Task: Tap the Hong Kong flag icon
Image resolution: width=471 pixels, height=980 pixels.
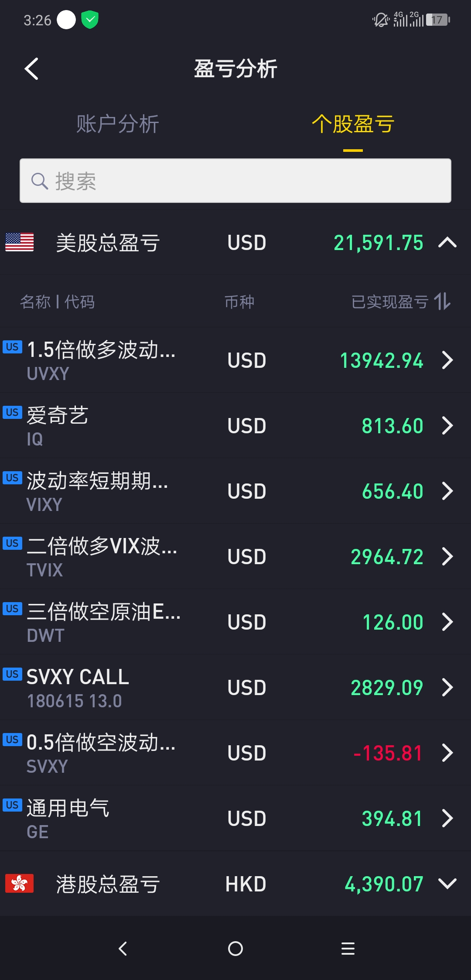Action: 19,884
